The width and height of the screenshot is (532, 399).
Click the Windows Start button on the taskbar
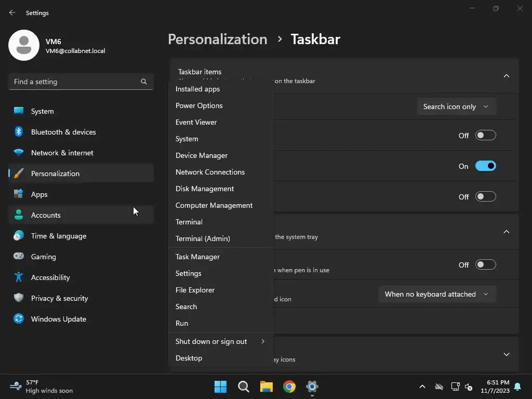[220, 387]
